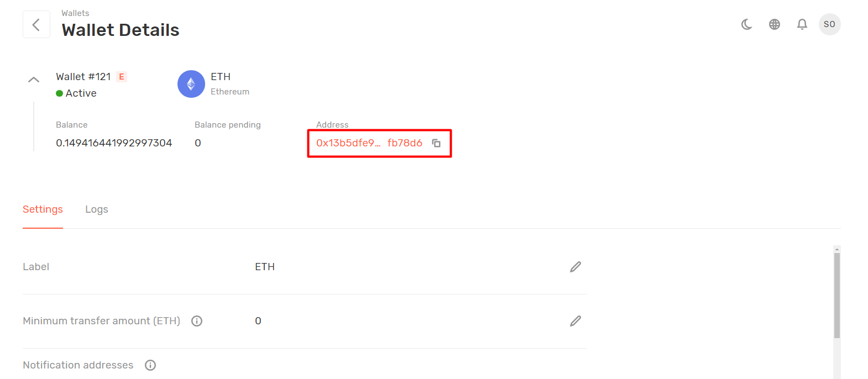Click the green Active status

pos(76,93)
